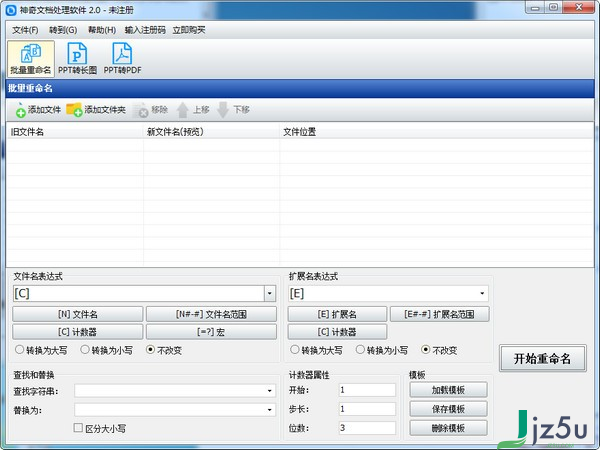Close the application window
Image resolution: width=600 pixels, height=450 pixels.
click(579, 7)
